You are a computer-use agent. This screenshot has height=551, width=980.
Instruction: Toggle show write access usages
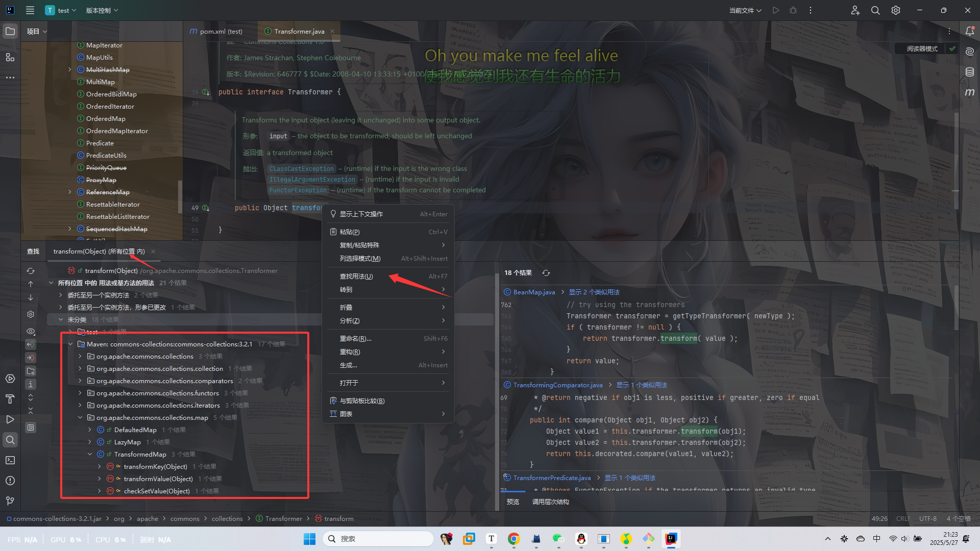coord(31,358)
